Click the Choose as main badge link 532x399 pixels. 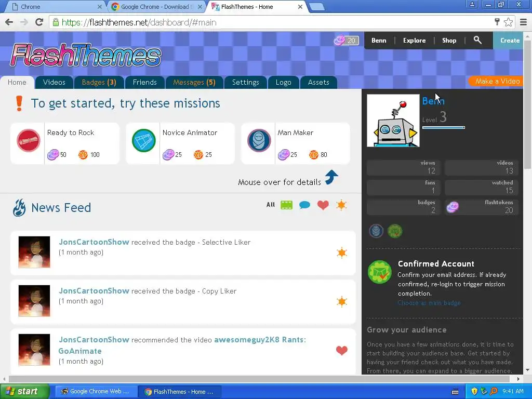click(x=429, y=303)
